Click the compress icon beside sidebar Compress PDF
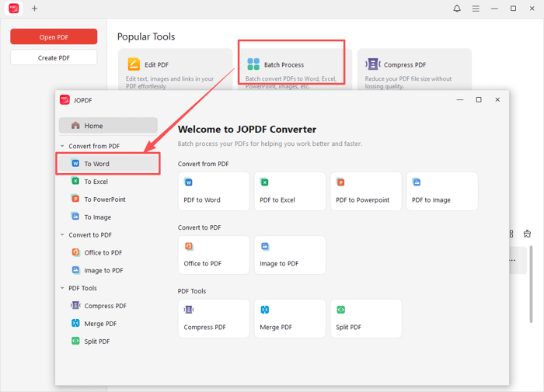Screen dimensions: 544x392 tap(75, 305)
